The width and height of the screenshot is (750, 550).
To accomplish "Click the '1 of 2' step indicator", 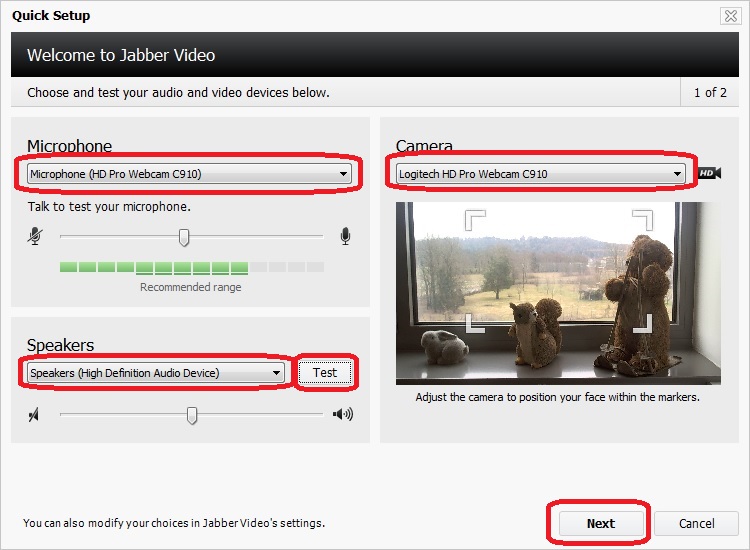I will pos(710,92).
